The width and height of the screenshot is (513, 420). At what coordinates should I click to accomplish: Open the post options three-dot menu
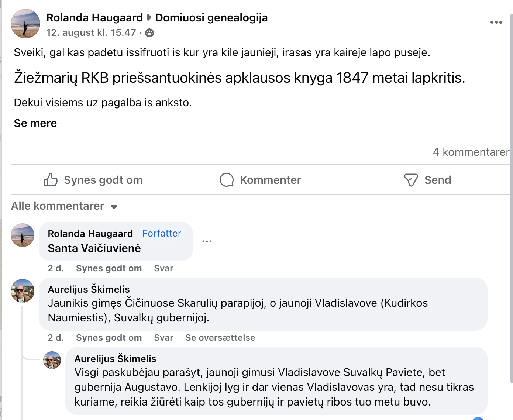click(496, 22)
